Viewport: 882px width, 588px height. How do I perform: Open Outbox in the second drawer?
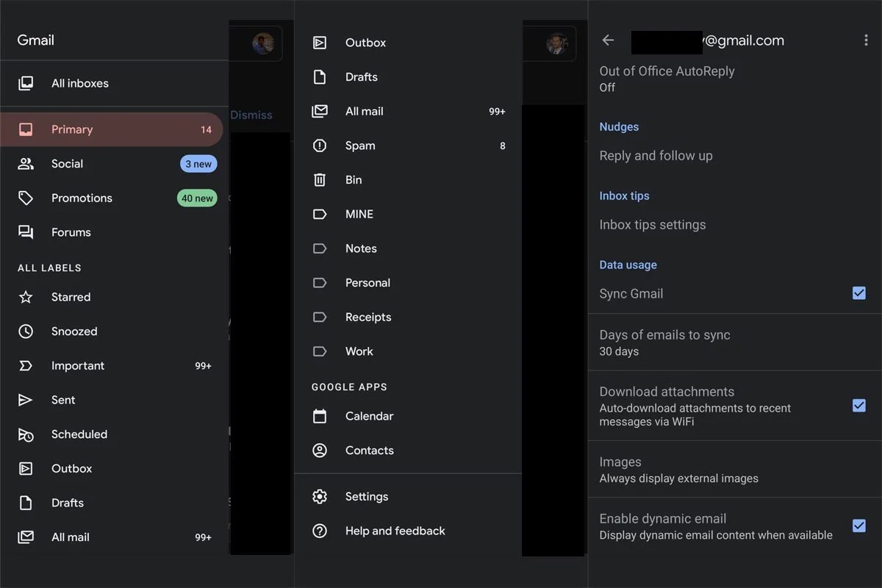[408, 43]
